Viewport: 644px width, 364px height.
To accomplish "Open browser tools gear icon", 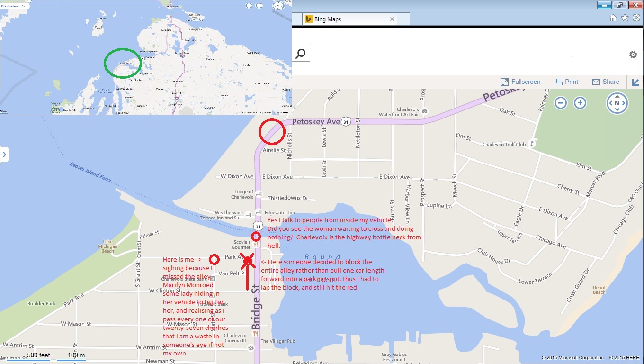I will pyautogui.click(x=636, y=18).
